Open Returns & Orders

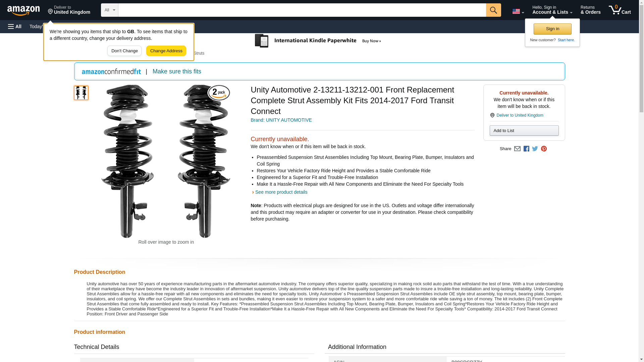click(590, 10)
